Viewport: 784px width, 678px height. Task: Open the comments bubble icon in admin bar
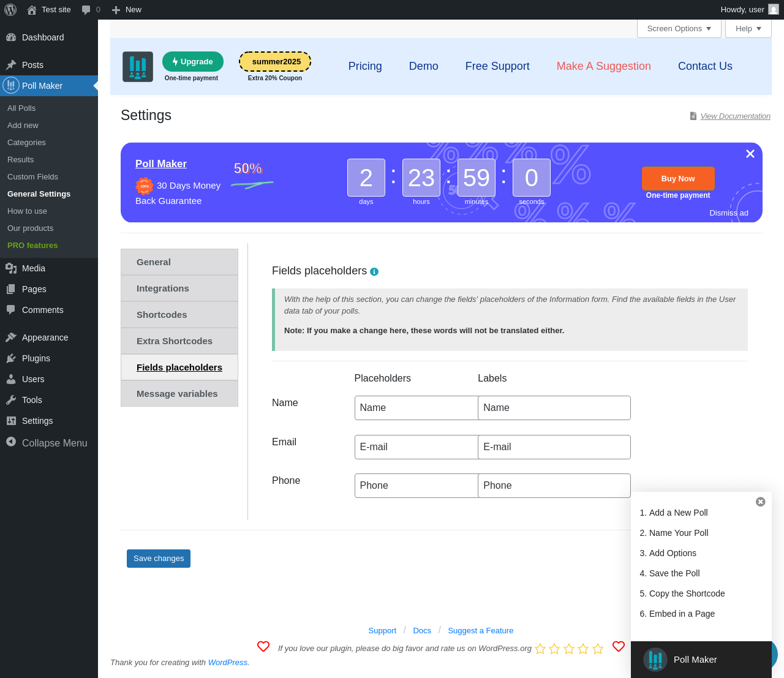(86, 10)
